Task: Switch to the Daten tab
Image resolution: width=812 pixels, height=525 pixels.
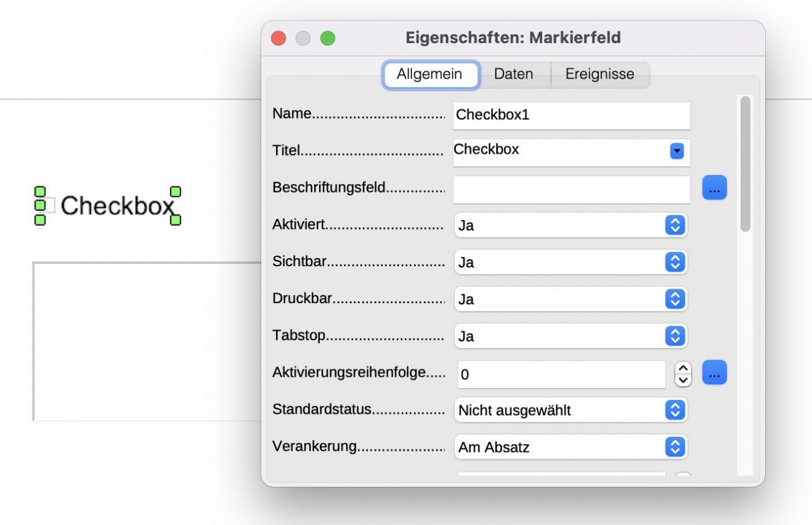Action: [513, 74]
